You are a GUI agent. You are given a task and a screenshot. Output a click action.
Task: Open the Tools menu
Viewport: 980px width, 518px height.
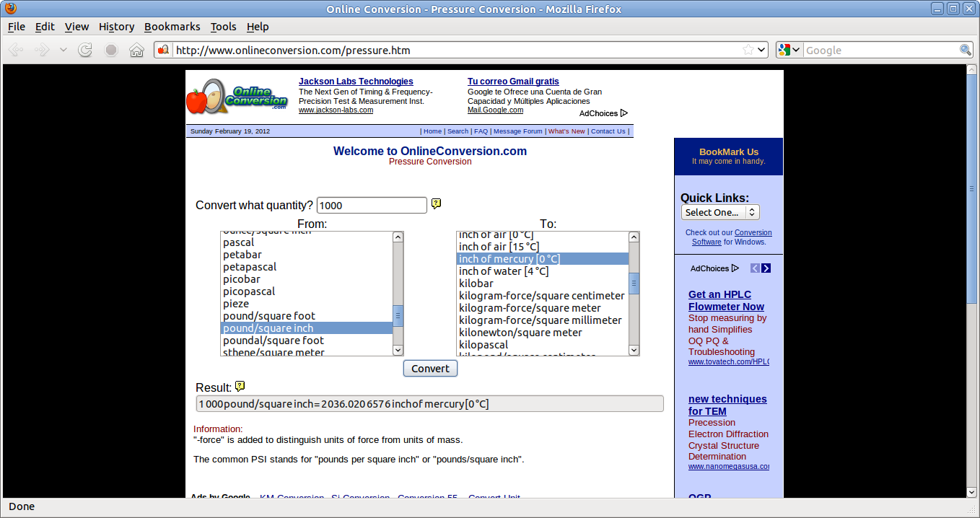click(223, 27)
